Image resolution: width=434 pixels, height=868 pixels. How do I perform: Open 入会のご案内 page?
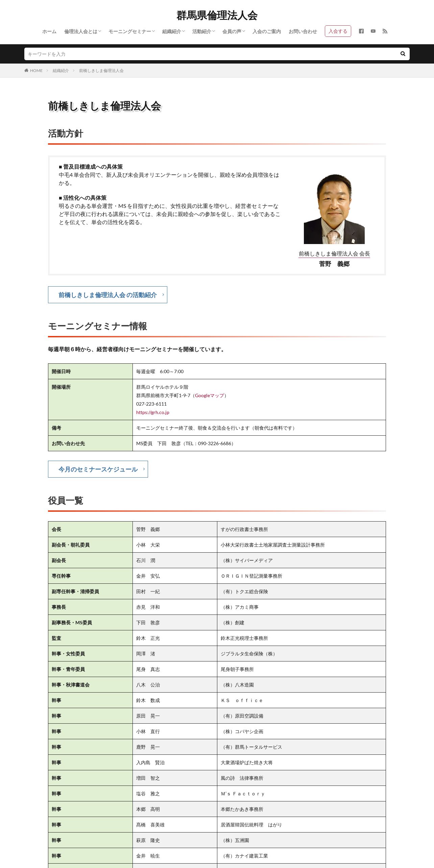[266, 31]
